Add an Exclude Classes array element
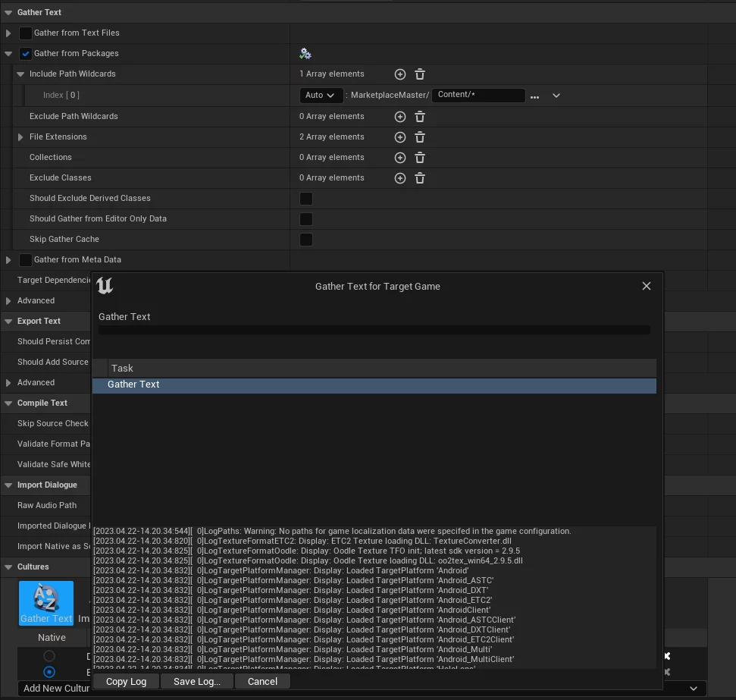This screenshot has height=700, width=736. click(400, 178)
